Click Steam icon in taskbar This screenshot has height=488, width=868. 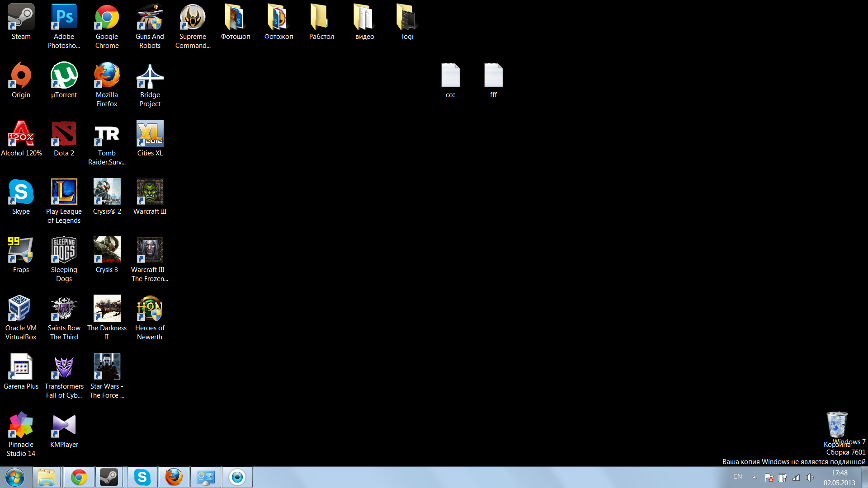tap(109, 477)
